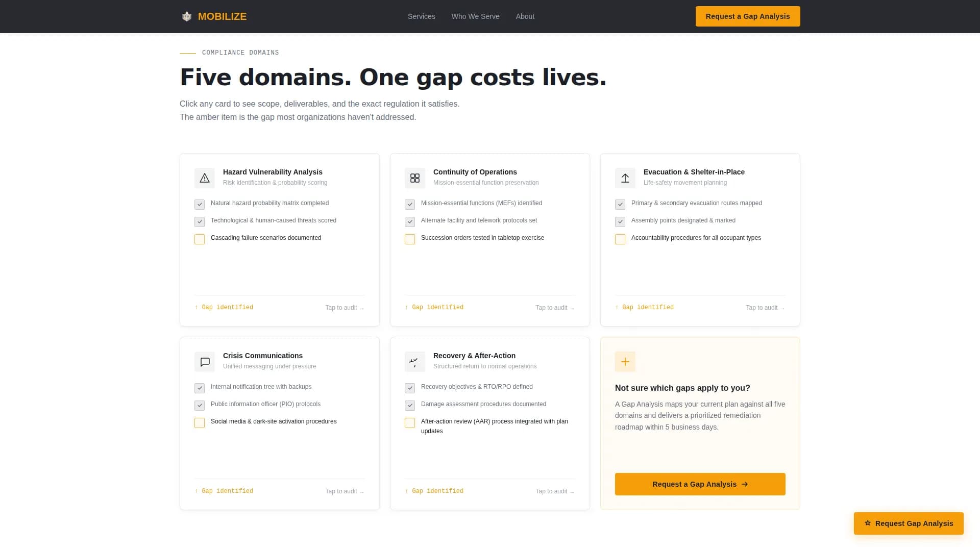
Task: Click 'Structured return to normal operations' subtitle
Action: (x=485, y=366)
